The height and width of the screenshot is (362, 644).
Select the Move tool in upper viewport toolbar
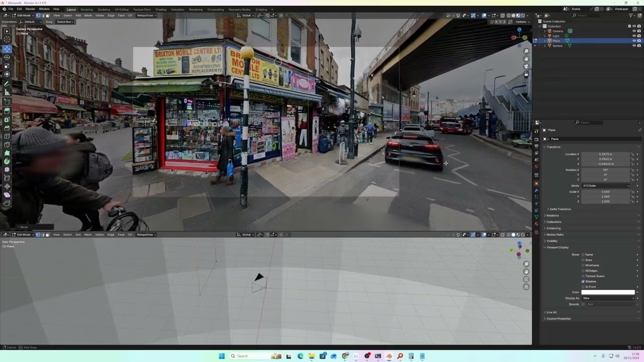[x=7, y=49]
